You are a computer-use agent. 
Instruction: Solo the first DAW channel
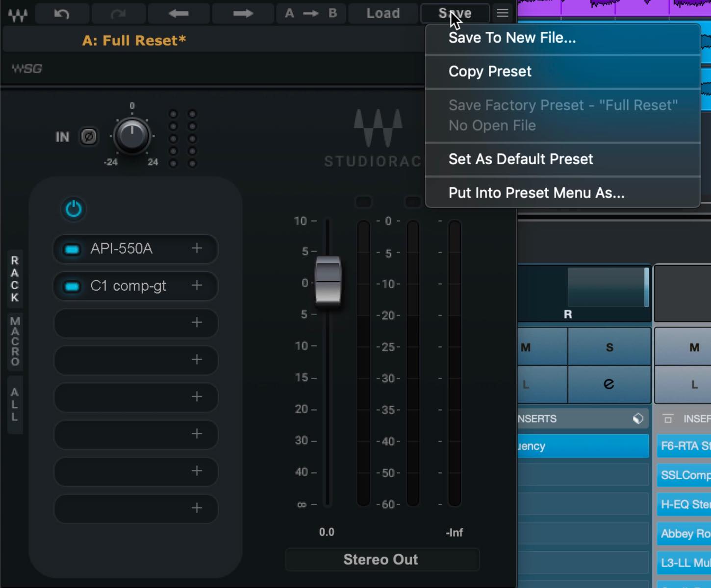(609, 347)
